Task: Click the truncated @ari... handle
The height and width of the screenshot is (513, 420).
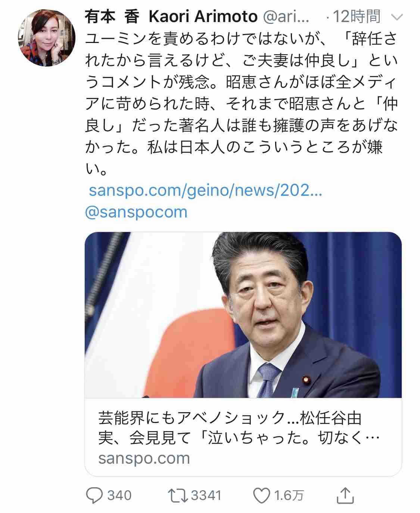Action: point(286,17)
